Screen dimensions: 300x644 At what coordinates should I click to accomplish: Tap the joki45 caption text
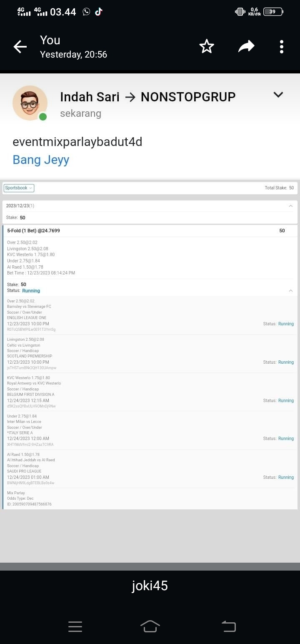coord(150,586)
